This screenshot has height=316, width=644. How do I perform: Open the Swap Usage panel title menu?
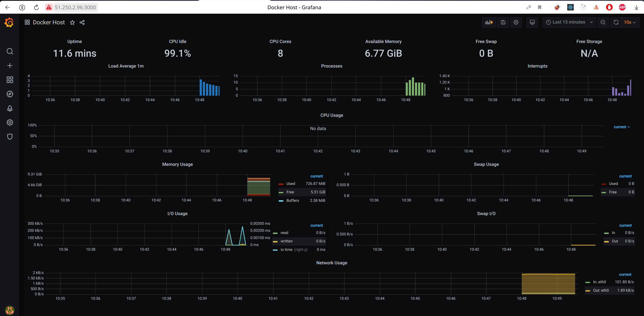[x=486, y=164]
